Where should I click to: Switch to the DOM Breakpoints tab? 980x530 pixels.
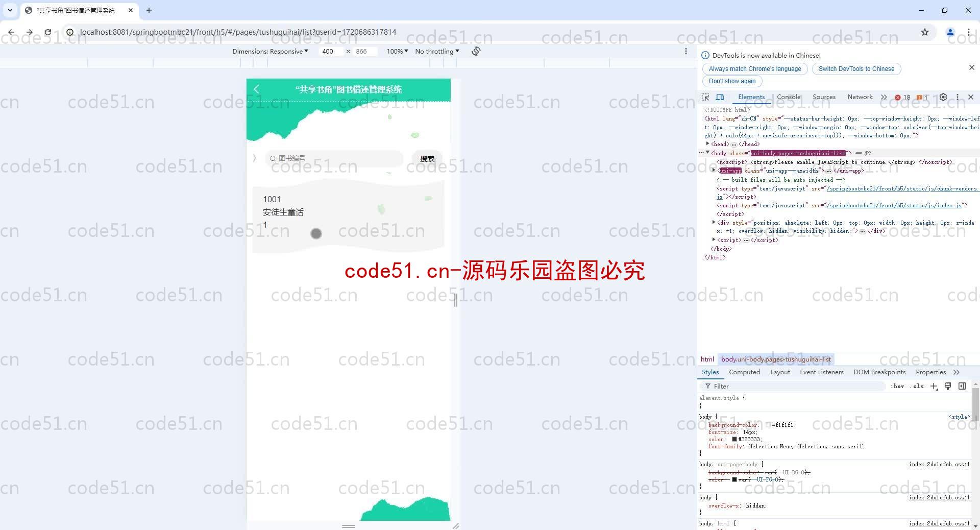[879, 372]
